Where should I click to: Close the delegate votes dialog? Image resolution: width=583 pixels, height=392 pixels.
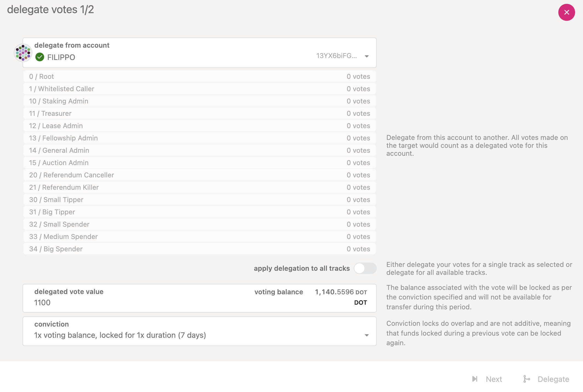click(566, 12)
